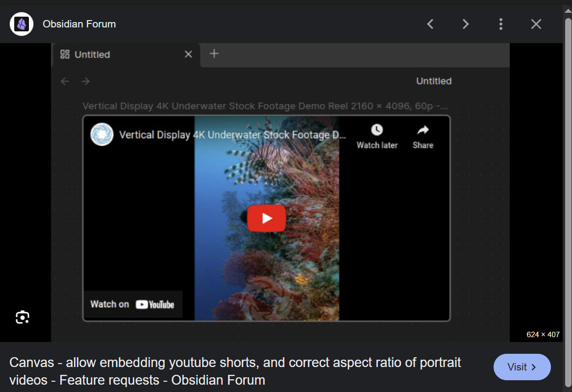
Task: Open Watch on YouTube link
Action: 132,304
